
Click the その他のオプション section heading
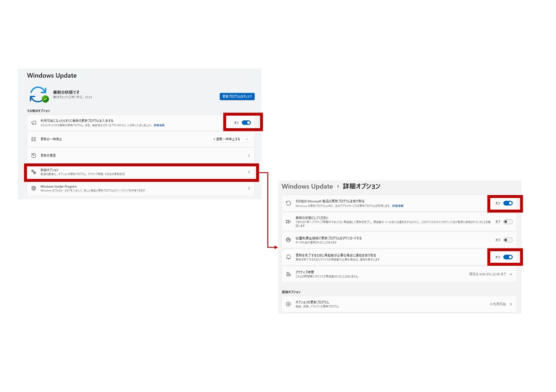coord(38,111)
